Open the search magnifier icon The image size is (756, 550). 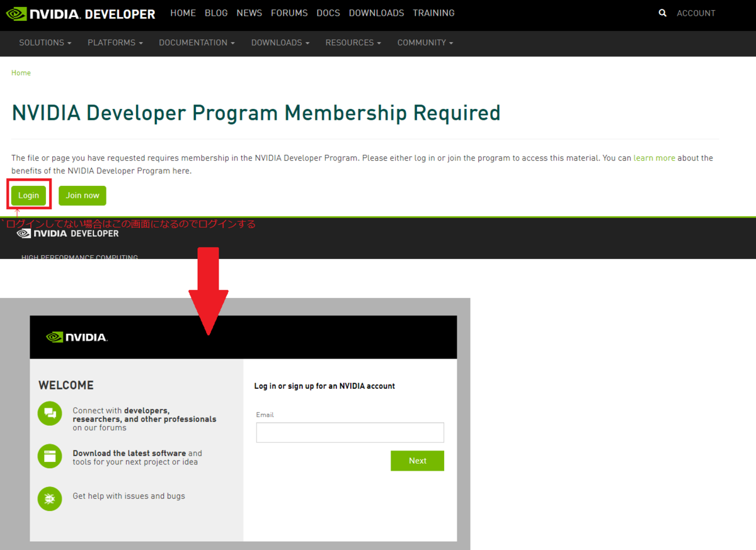[662, 13]
